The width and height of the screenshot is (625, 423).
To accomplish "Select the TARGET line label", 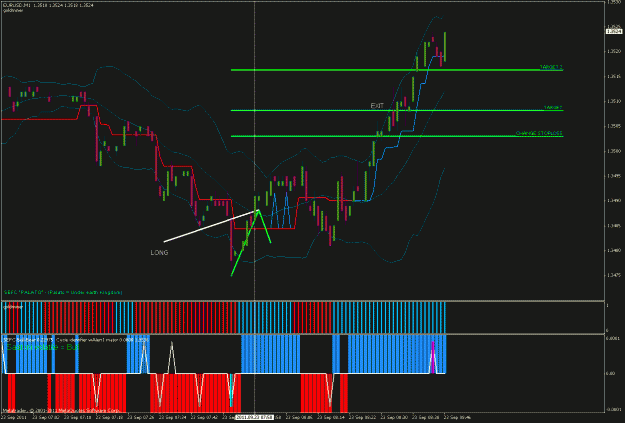I will coord(553,108).
